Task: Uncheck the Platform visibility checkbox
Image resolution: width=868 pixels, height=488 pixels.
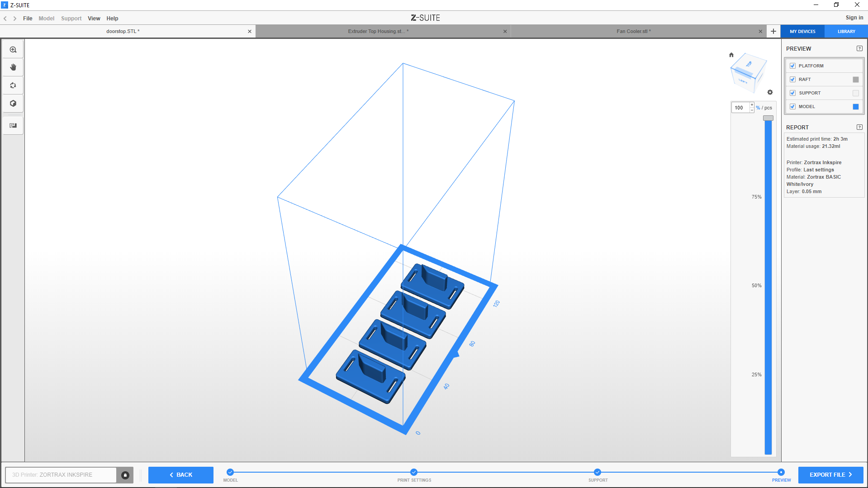Action: (792, 66)
